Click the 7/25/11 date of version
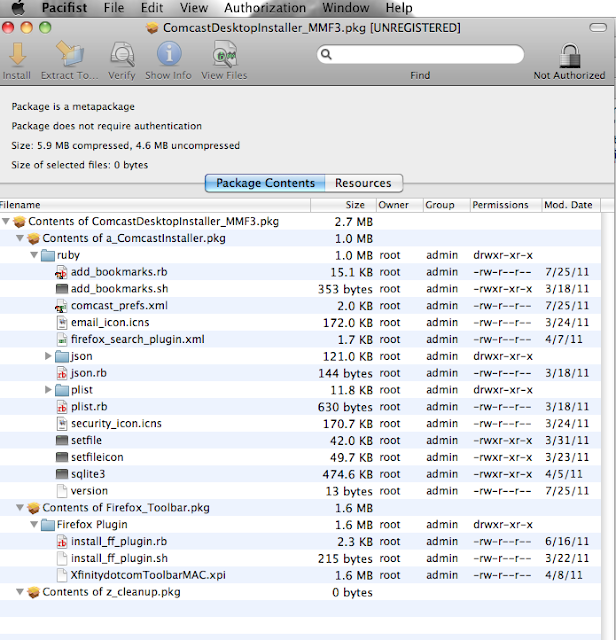Image resolution: width=616 pixels, height=640 pixels. point(567,491)
